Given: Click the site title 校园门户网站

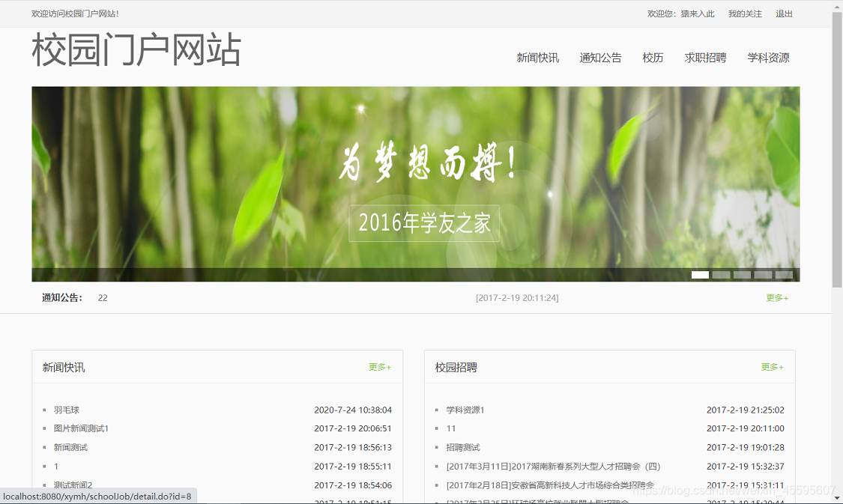Looking at the screenshot, I should click(135, 51).
